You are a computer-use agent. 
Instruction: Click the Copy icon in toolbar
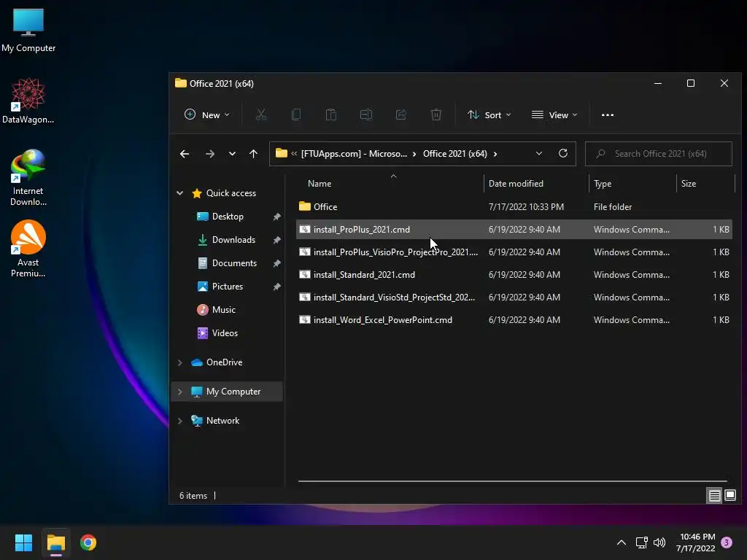click(296, 114)
